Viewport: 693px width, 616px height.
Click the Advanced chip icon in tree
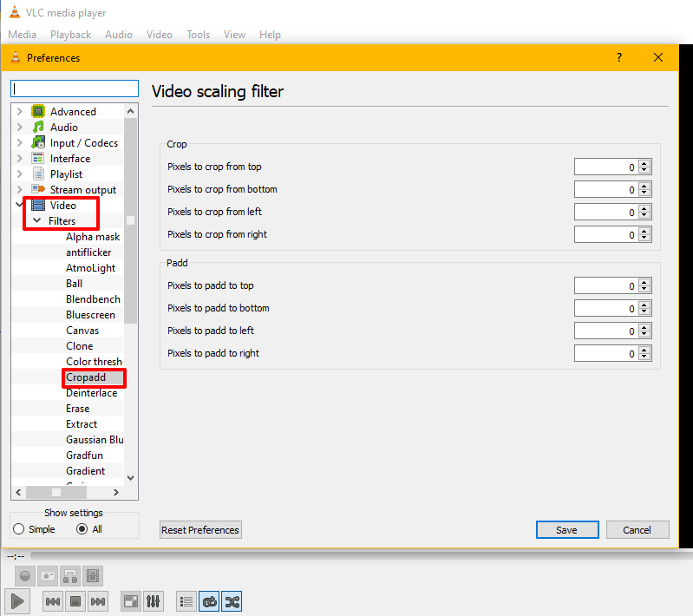[38, 111]
